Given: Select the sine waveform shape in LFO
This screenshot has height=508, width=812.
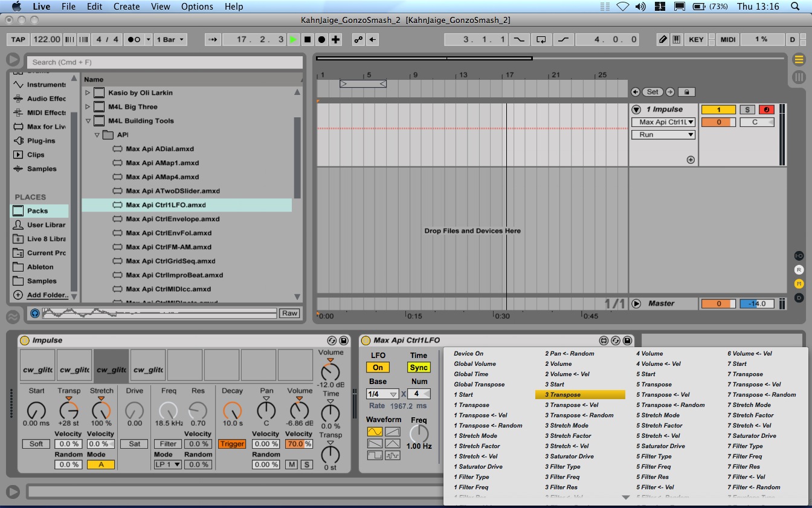Looking at the screenshot, I should [375, 432].
